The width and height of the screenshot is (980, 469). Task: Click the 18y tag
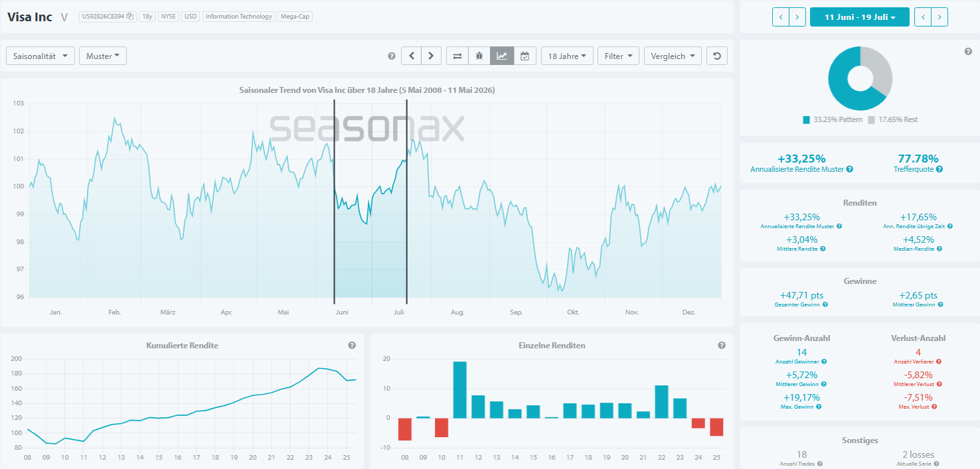147,17
